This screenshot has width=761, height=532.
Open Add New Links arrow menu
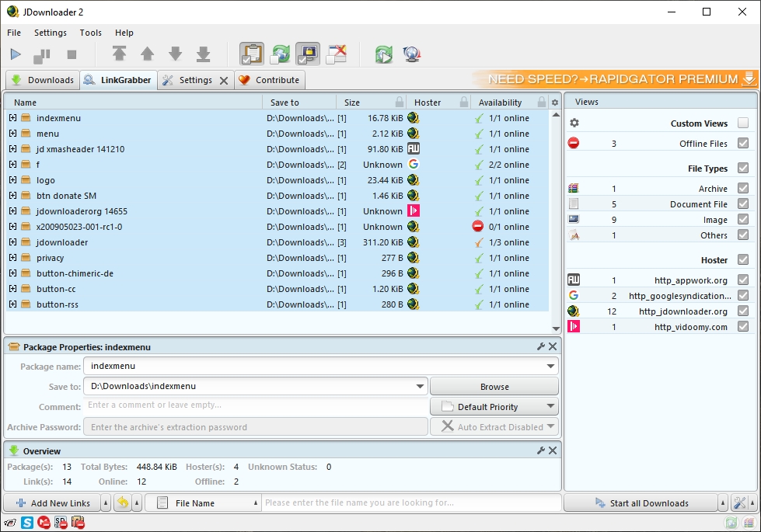click(x=106, y=503)
